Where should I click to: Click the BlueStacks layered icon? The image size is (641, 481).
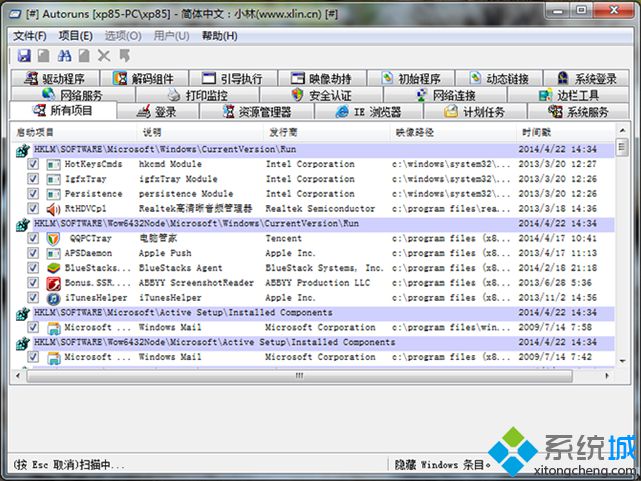[53, 268]
